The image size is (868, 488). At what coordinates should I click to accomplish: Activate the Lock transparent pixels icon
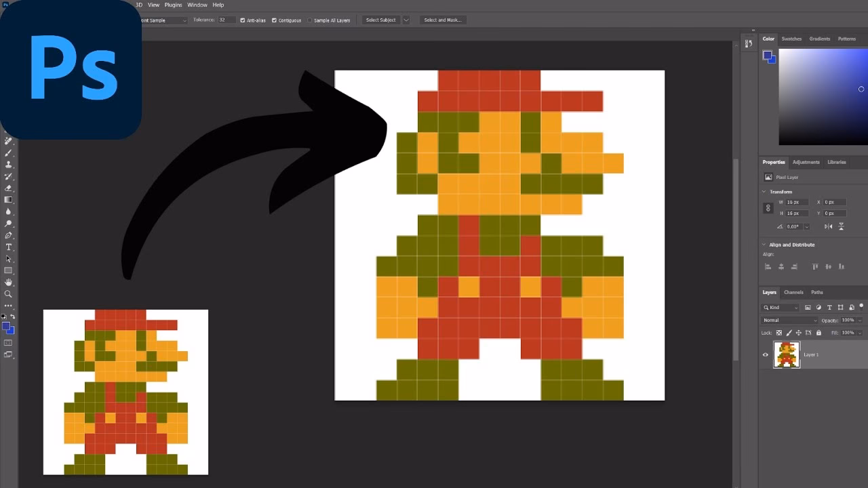click(778, 333)
